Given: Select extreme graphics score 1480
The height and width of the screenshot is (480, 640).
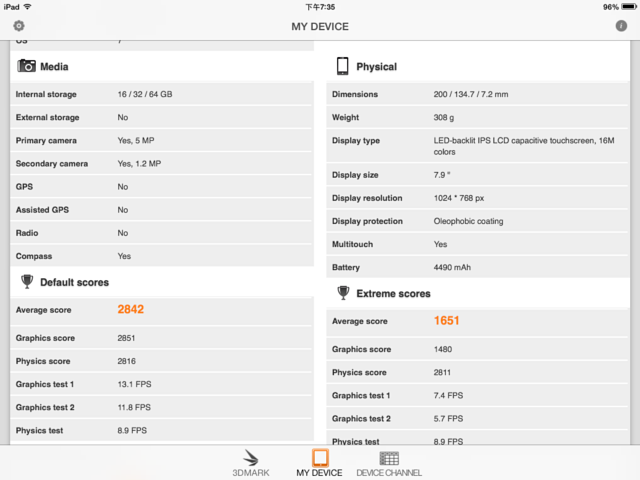Looking at the screenshot, I should pos(442,349).
